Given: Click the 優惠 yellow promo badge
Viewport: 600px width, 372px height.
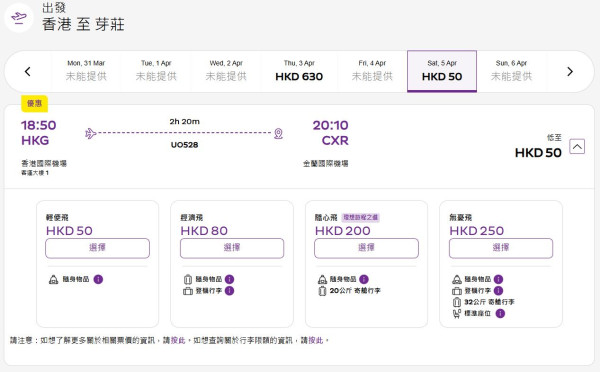Looking at the screenshot, I should point(34,103).
